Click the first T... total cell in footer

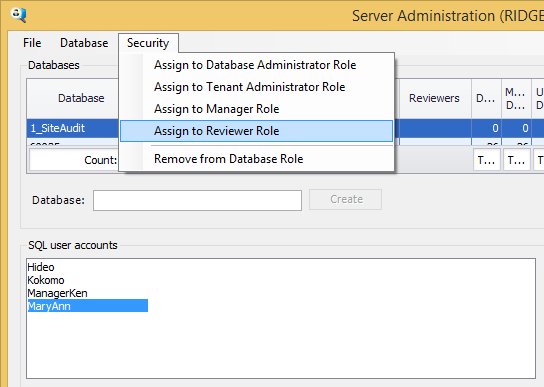486,160
